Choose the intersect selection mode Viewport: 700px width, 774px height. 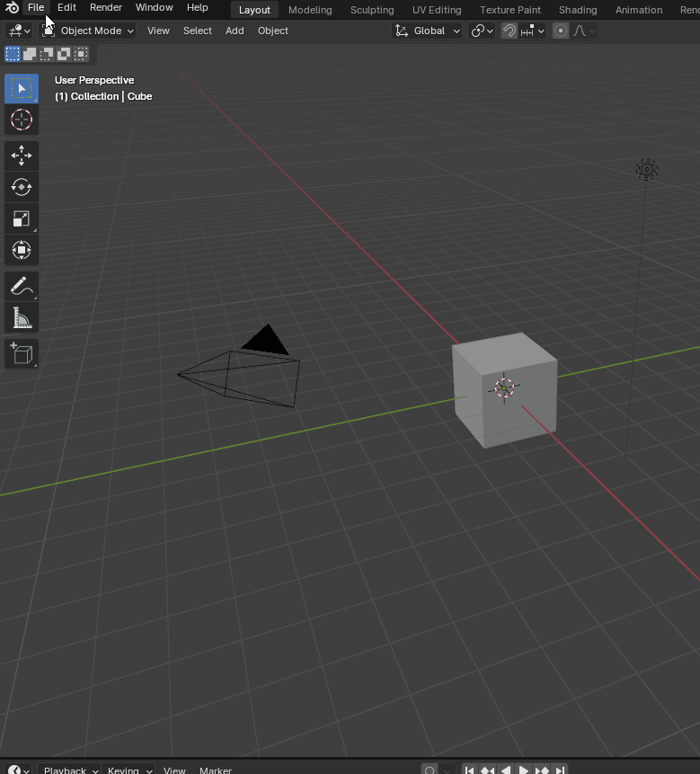(80, 54)
